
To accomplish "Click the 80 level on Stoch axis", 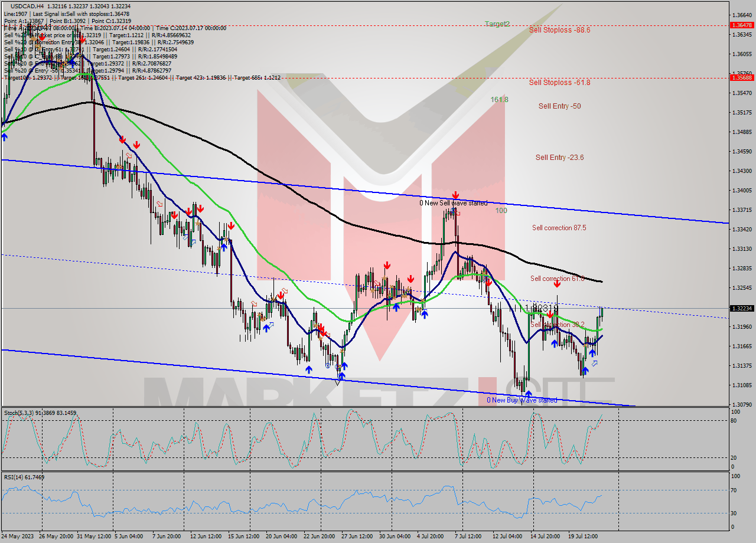I will [x=735, y=421].
